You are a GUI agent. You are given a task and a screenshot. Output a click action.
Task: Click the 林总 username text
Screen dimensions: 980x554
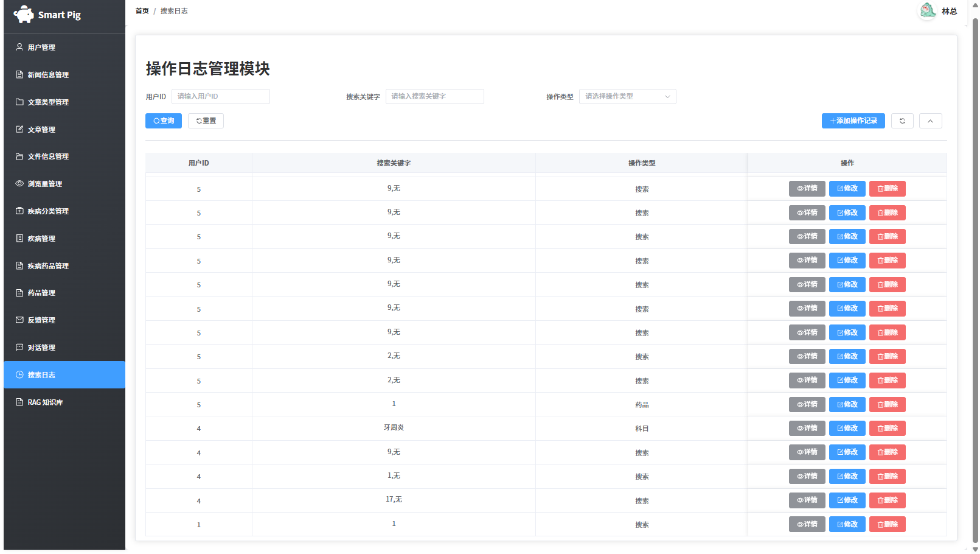[x=949, y=12]
